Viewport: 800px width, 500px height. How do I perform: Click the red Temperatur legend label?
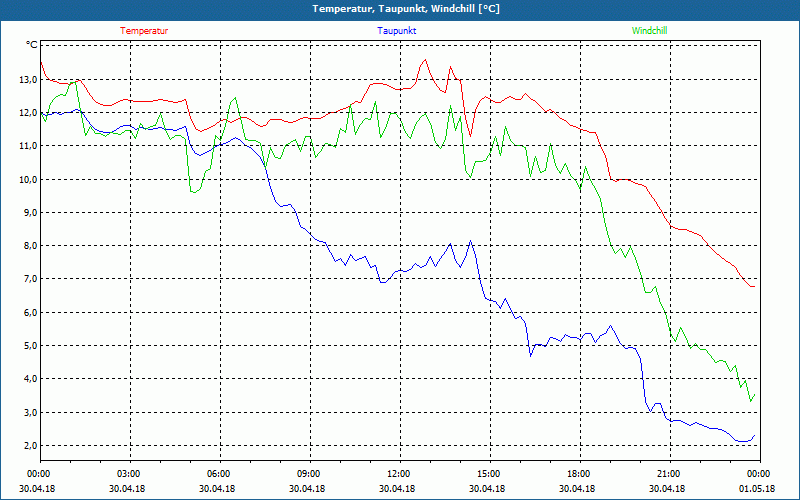point(144,31)
